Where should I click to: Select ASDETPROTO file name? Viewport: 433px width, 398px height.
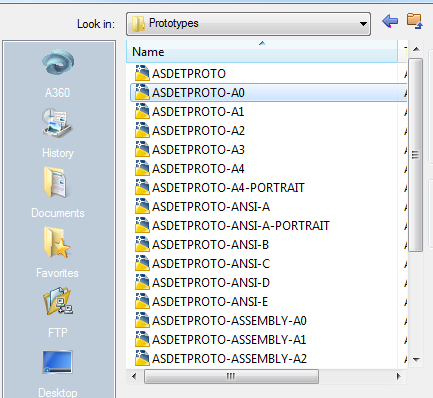[189, 74]
